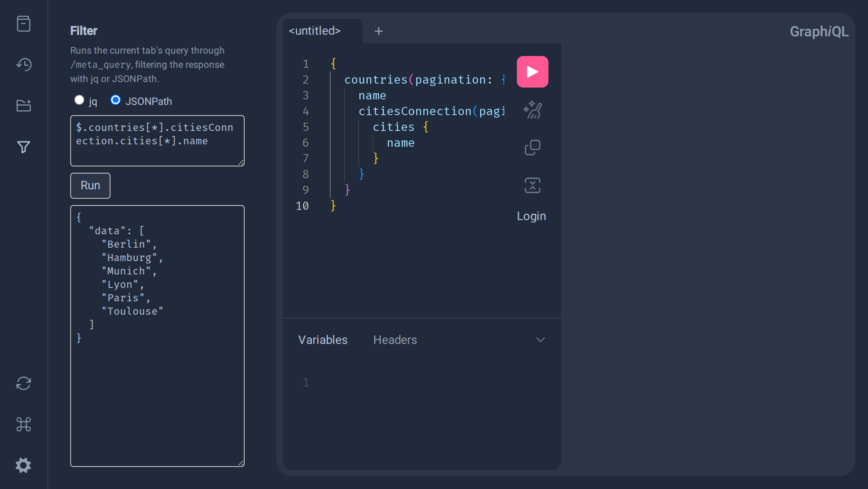The height and width of the screenshot is (489, 868).
Task: Prettify the query with the sparkle-broom icon
Action: 533,110
